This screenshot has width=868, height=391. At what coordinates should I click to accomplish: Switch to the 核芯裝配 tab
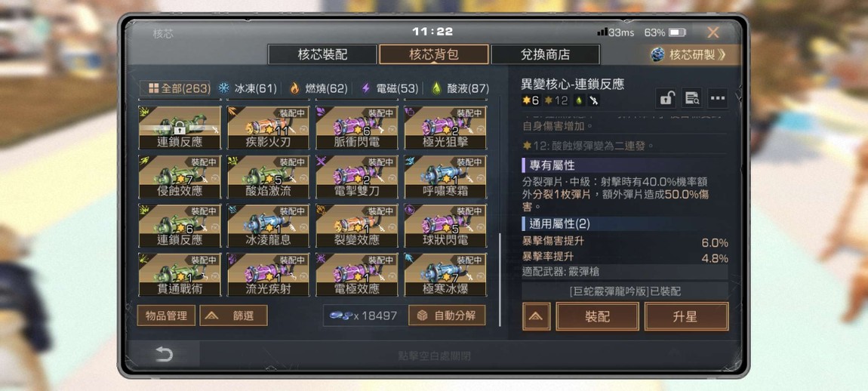(323, 54)
